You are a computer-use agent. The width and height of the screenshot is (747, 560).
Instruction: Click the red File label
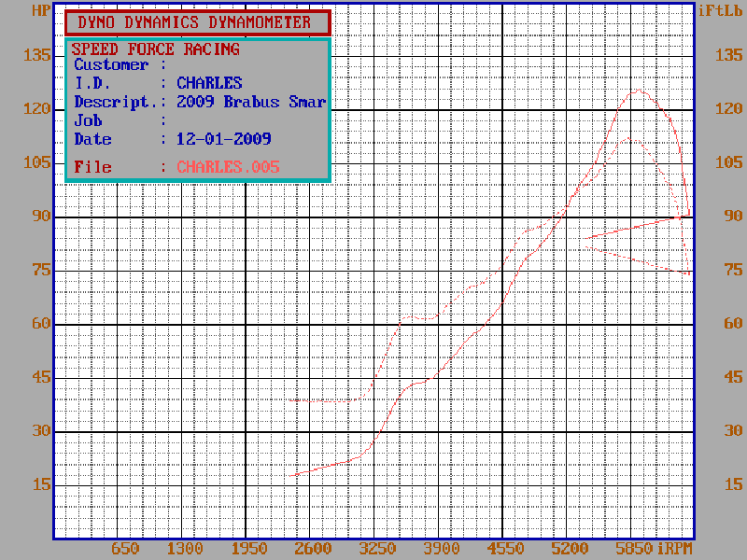click(92, 167)
